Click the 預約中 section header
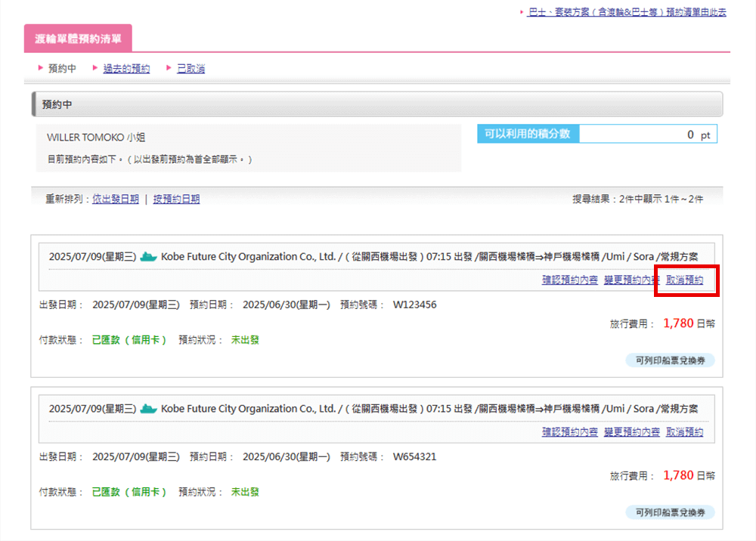The image size is (756, 541). [x=377, y=104]
